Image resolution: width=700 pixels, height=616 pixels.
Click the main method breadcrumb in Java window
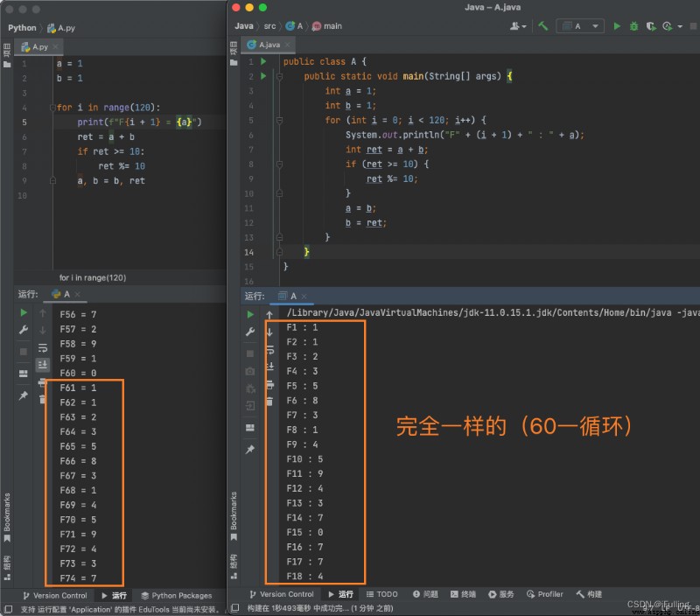(x=327, y=26)
